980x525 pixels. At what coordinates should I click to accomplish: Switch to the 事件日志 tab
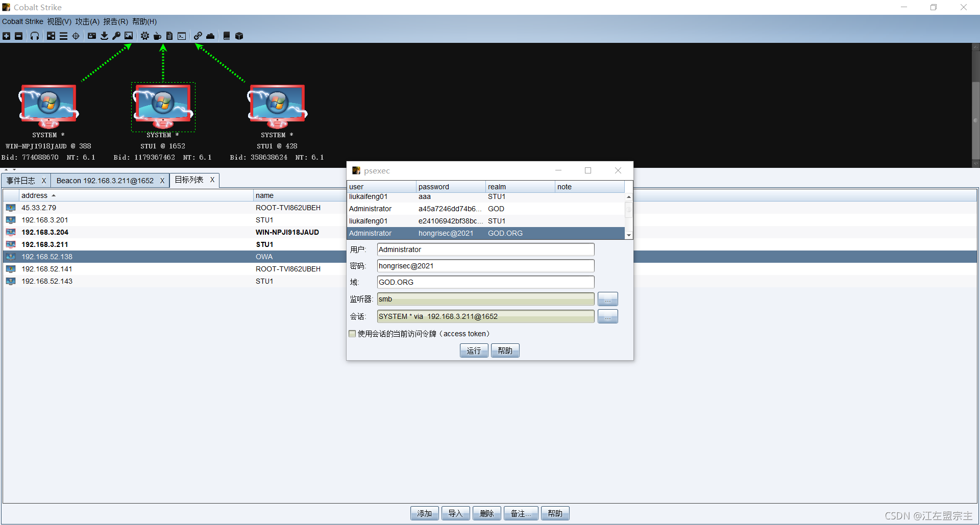tap(21, 181)
